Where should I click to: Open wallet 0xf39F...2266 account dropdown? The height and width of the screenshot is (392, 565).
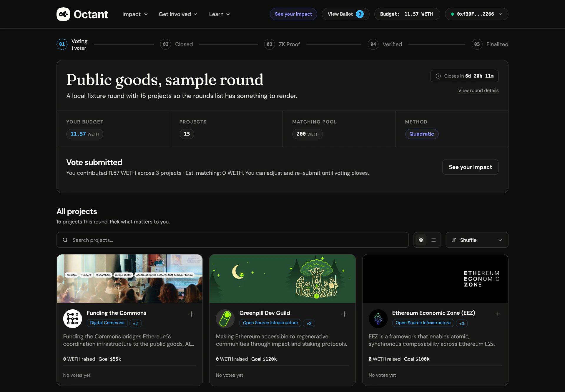(476, 14)
